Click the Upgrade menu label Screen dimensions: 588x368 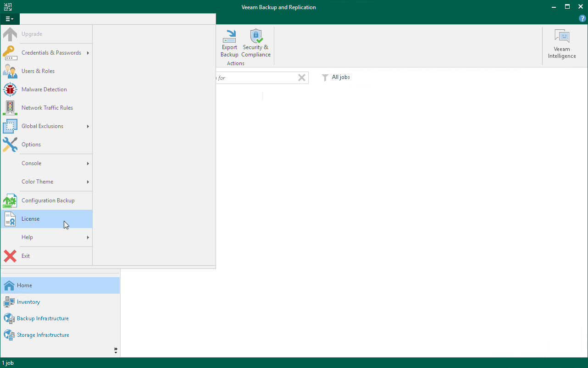coord(32,34)
